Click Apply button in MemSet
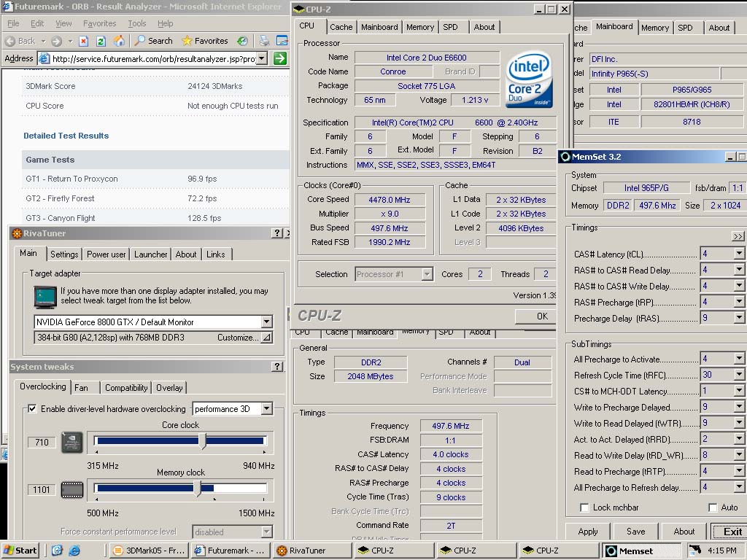This screenshot has height=560, width=747. [x=588, y=532]
